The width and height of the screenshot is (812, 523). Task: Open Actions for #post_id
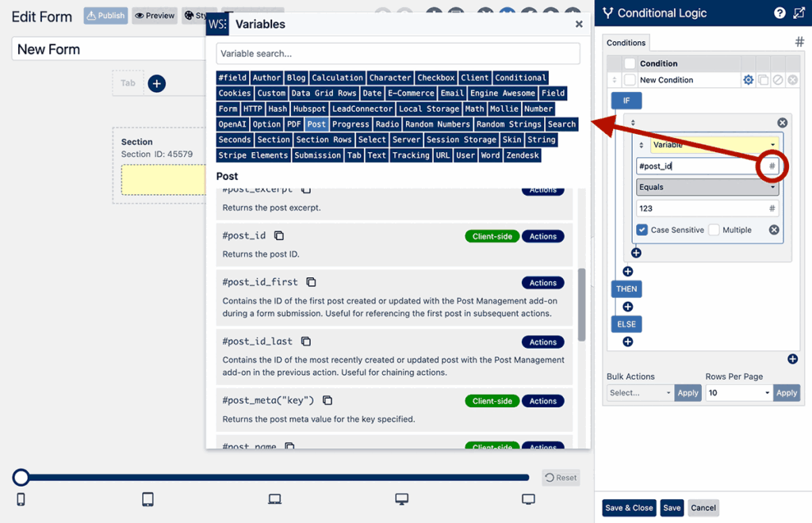coord(542,236)
